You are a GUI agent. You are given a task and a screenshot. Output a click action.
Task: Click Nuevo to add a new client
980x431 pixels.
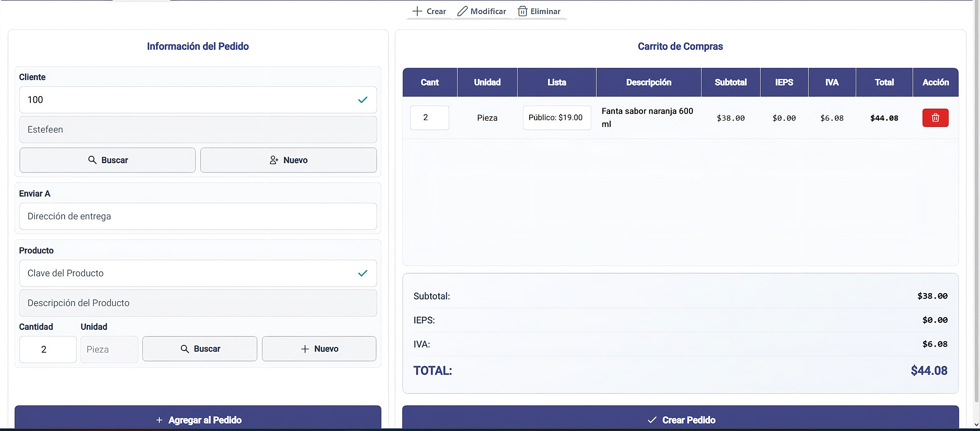(288, 160)
